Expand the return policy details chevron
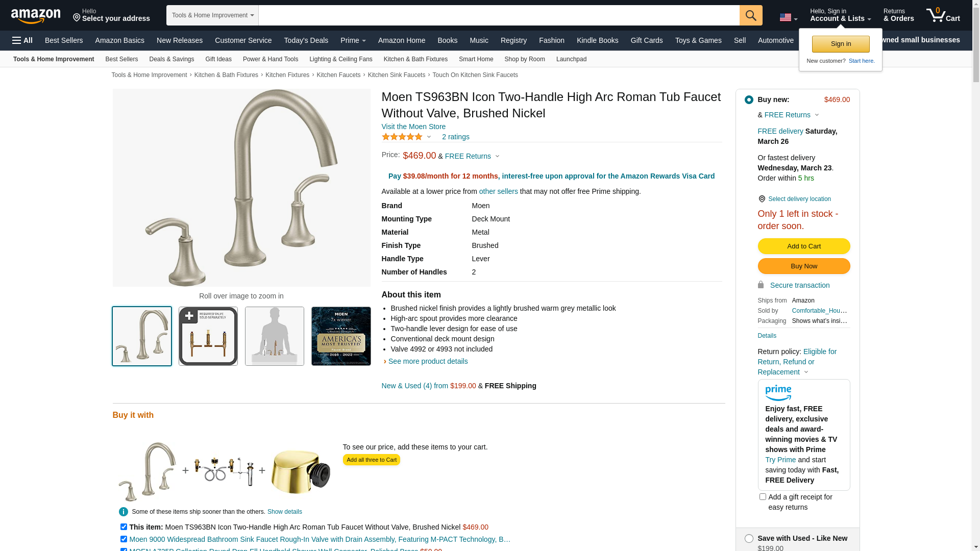 click(x=806, y=372)
